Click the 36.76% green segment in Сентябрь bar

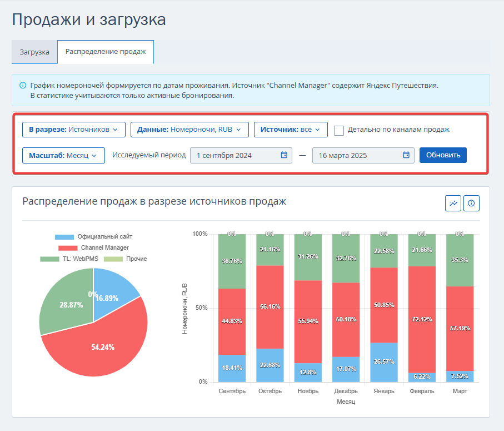click(x=232, y=261)
